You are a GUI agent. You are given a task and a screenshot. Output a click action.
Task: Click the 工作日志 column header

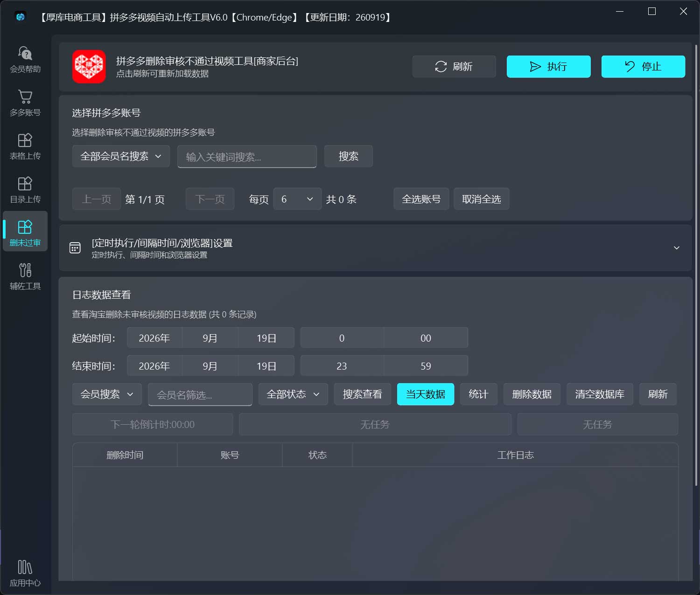click(516, 455)
